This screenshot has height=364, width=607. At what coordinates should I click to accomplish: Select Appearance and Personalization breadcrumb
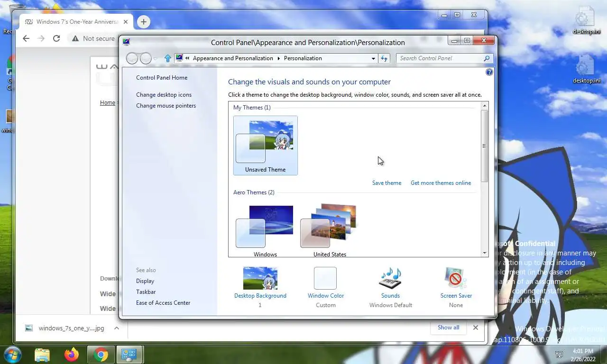[233, 58]
